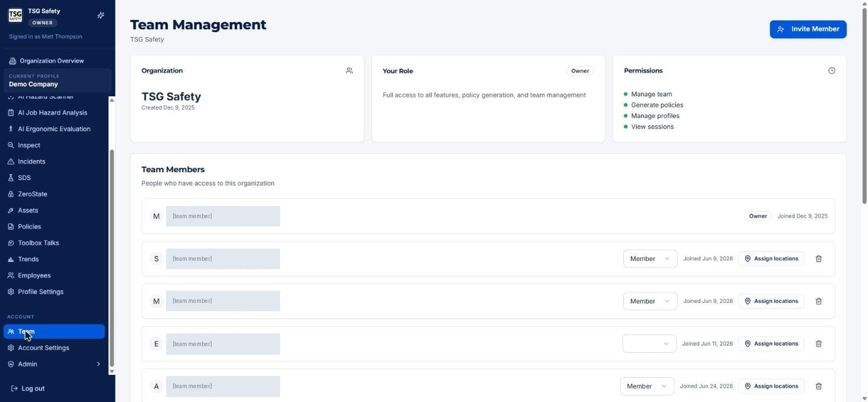Click the Toolbox Talks chat icon
The width and height of the screenshot is (868, 402).
pos(11,243)
